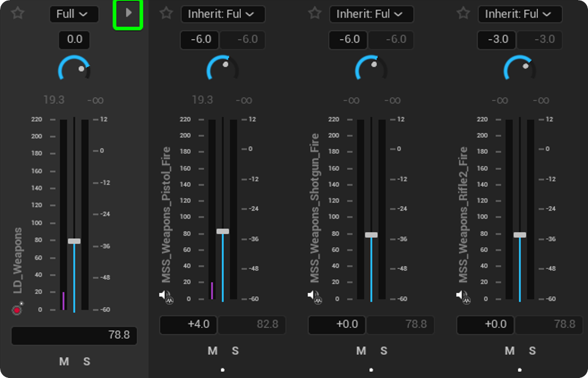Click the 0.0 value field on LD_Weapons
Screen dimensions: 588x378
(x=74, y=40)
